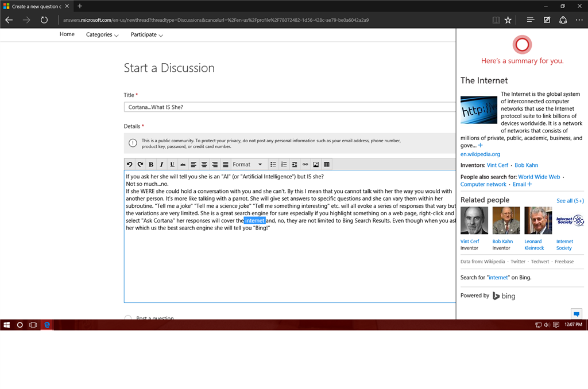The height and width of the screenshot is (389, 588).
Task: Open the Vint Cerf inventor link
Action: [x=497, y=165]
